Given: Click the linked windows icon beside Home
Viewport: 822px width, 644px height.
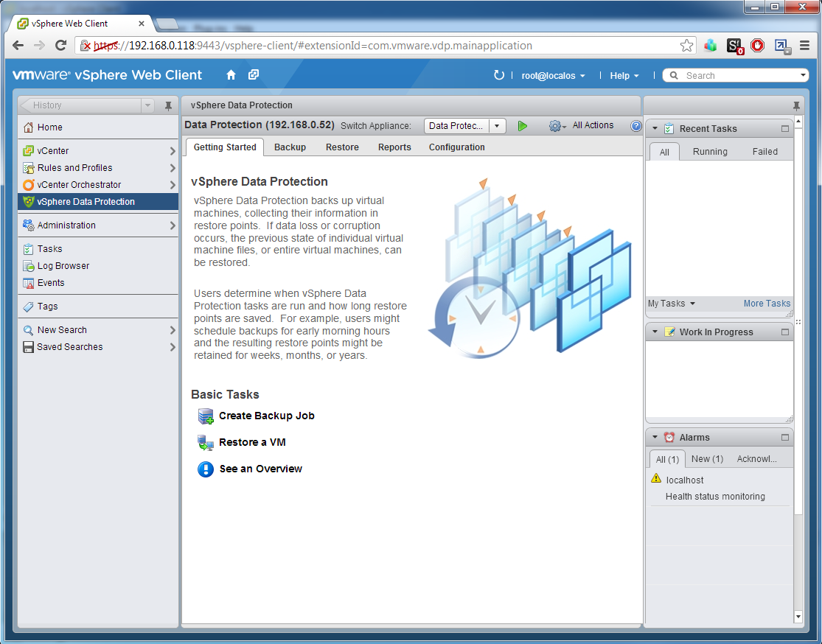Looking at the screenshot, I should pos(254,74).
